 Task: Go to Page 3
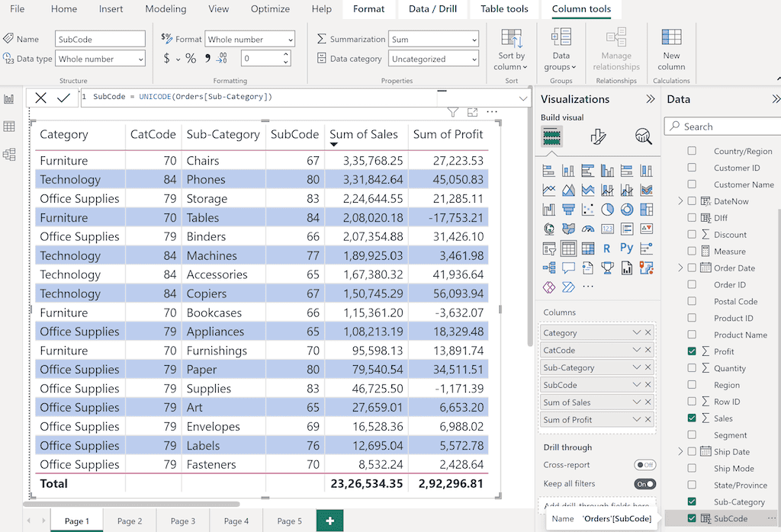tap(182, 521)
